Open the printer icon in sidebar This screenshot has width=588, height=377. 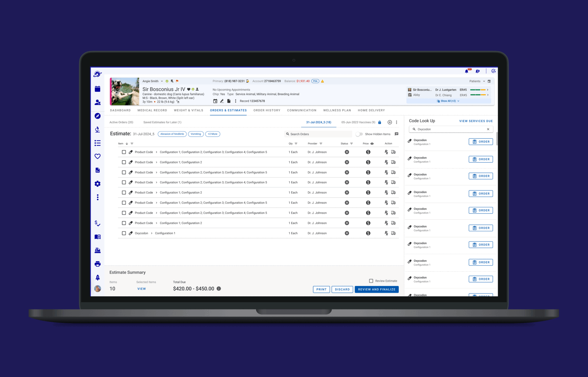(97, 264)
